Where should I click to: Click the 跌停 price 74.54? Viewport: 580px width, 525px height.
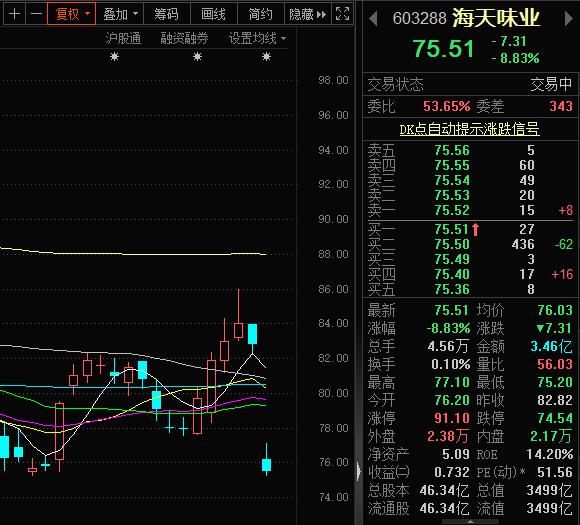coord(555,418)
